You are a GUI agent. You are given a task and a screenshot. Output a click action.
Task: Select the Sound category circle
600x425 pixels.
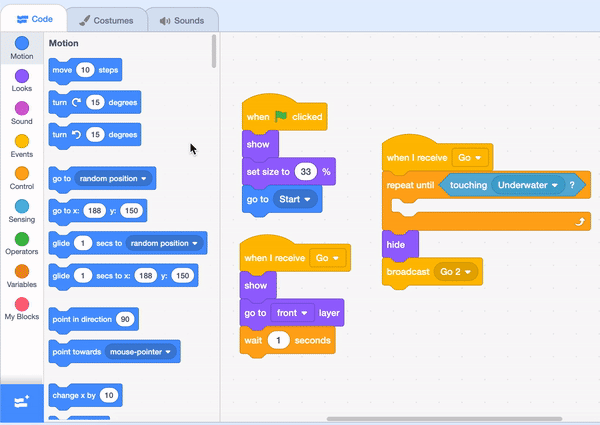tap(22, 108)
